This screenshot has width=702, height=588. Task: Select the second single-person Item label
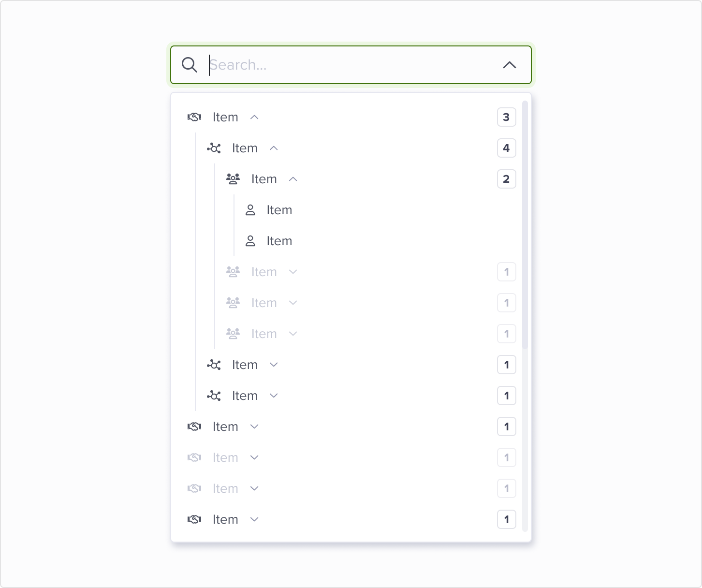279,241
